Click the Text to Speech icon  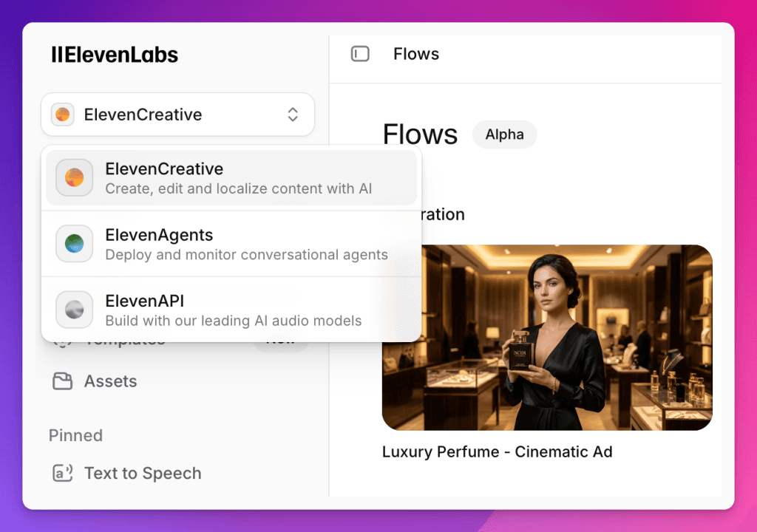pyautogui.click(x=63, y=473)
